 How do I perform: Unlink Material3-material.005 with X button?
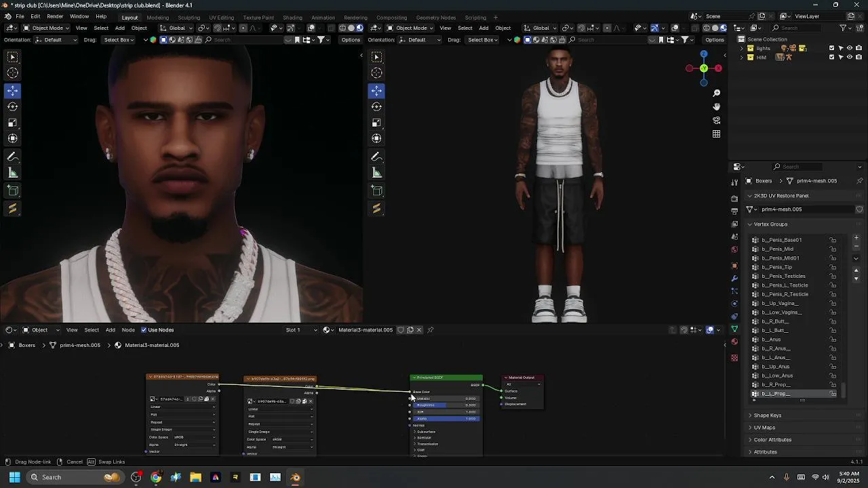419,330
